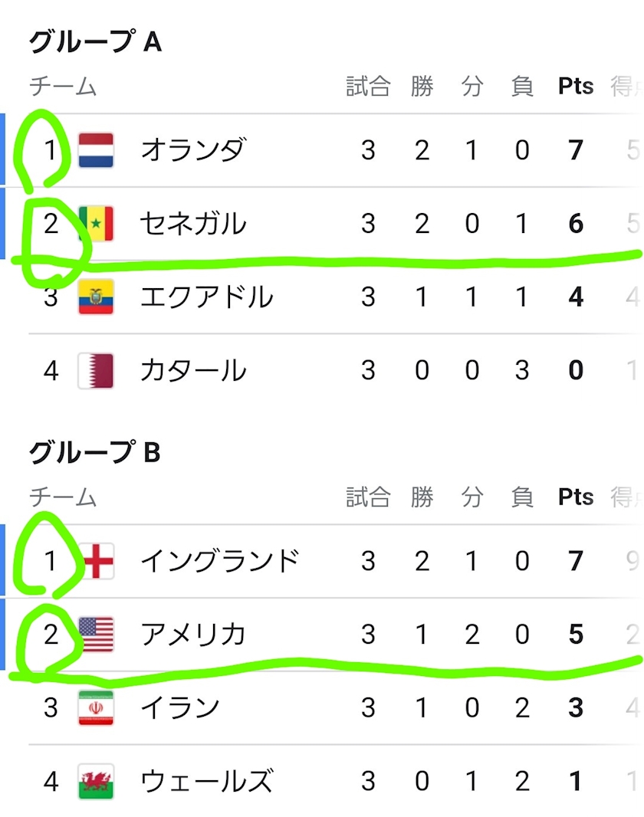The height and width of the screenshot is (817, 644).
Task: Click the グループ A heading
Action: (x=95, y=42)
